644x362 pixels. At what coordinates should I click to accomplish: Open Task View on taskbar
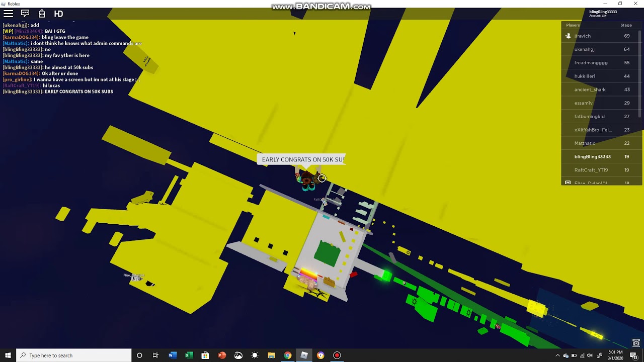click(155, 355)
